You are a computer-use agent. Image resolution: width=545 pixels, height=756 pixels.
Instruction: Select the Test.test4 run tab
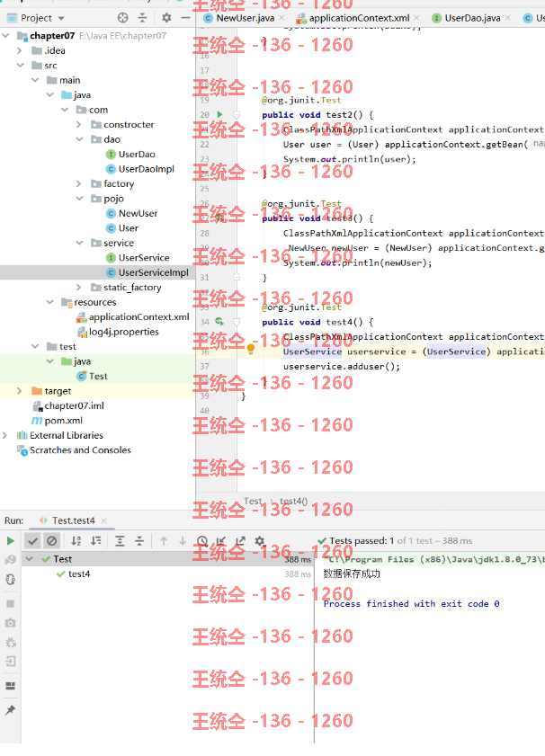pos(74,520)
